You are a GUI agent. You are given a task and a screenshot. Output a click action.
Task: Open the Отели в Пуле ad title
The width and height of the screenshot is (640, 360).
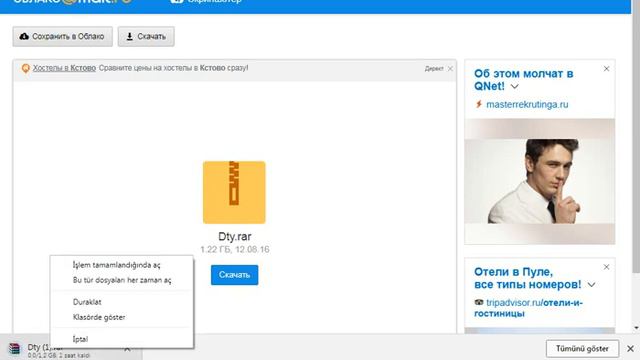click(527, 278)
